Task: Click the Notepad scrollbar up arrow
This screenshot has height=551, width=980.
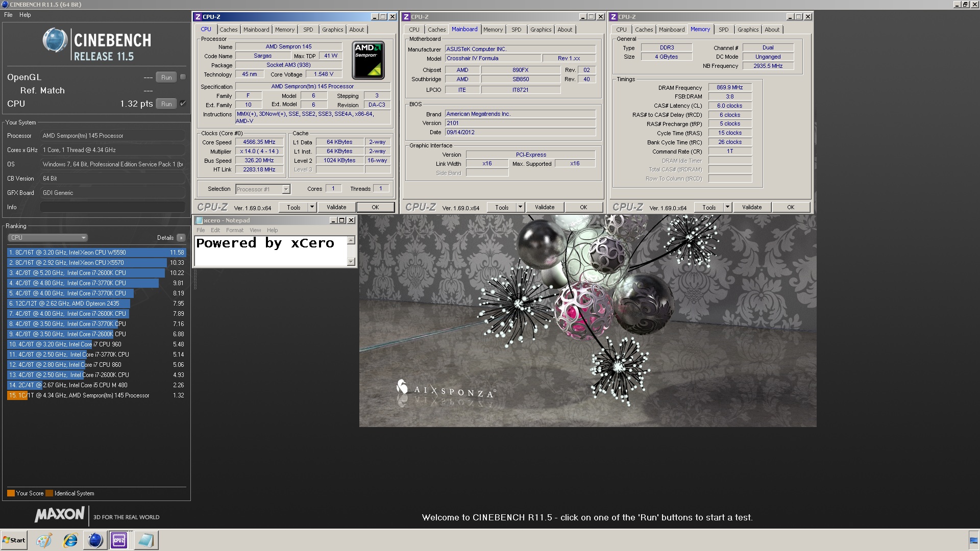Action: click(x=351, y=240)
